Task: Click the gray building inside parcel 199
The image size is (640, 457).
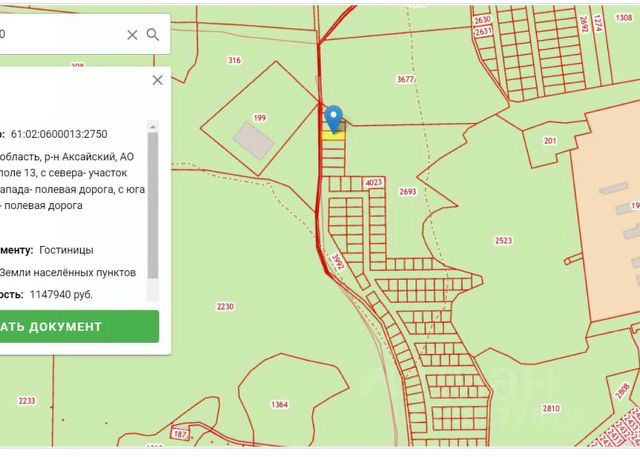Action: point(253,141)
